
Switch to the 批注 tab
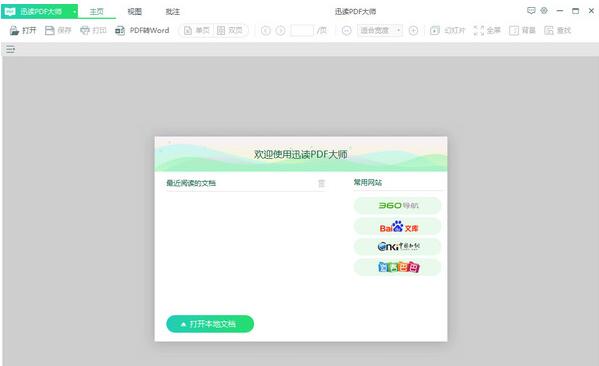(173, 12)
